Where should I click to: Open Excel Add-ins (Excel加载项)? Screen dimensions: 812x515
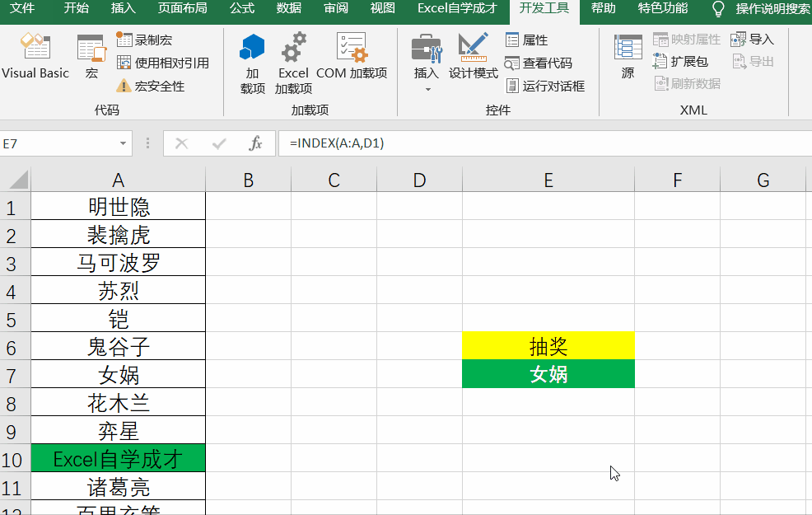(293, 63)
